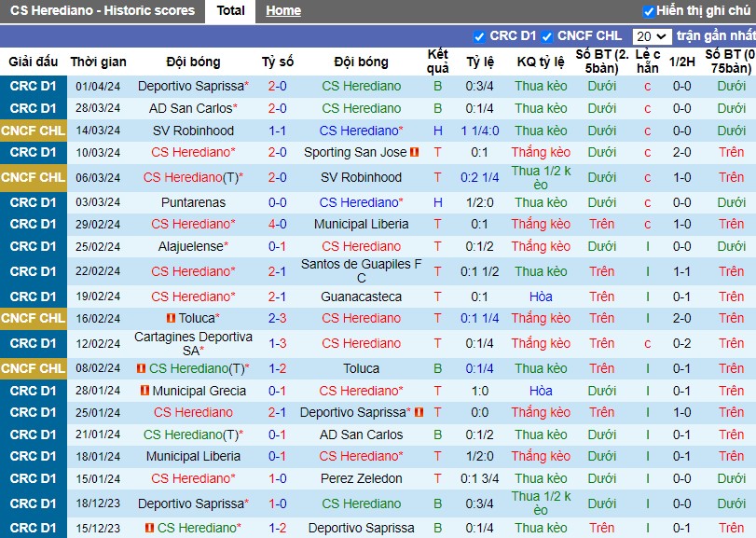This screenshot has width=756, height=538.
Task: Click the 'Tỷ số' column header
Action: 277,62
